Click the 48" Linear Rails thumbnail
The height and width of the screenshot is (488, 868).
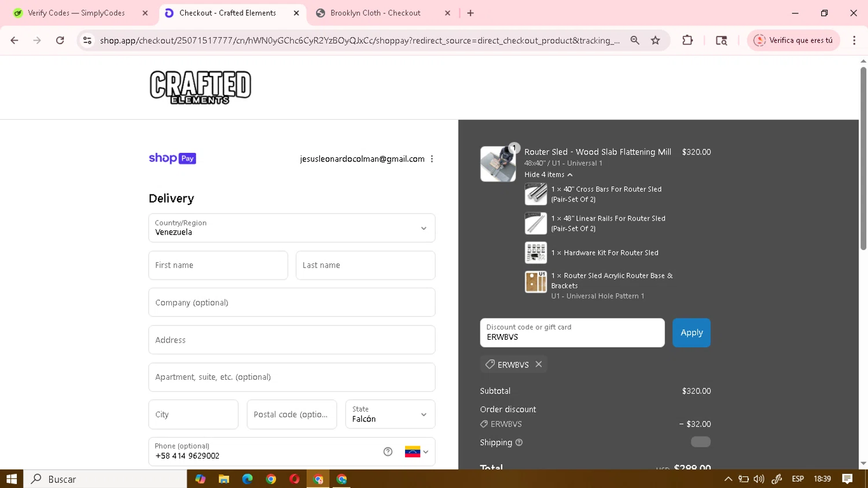[x=536, y=223]
